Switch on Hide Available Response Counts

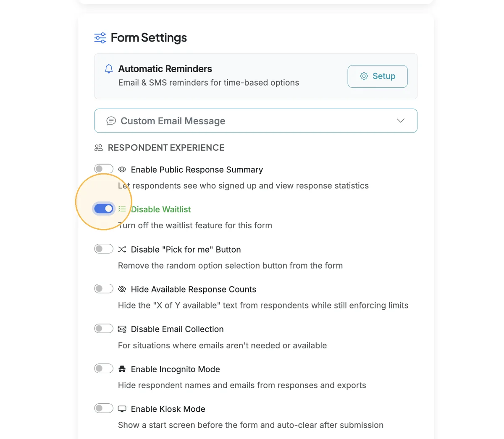104,288
